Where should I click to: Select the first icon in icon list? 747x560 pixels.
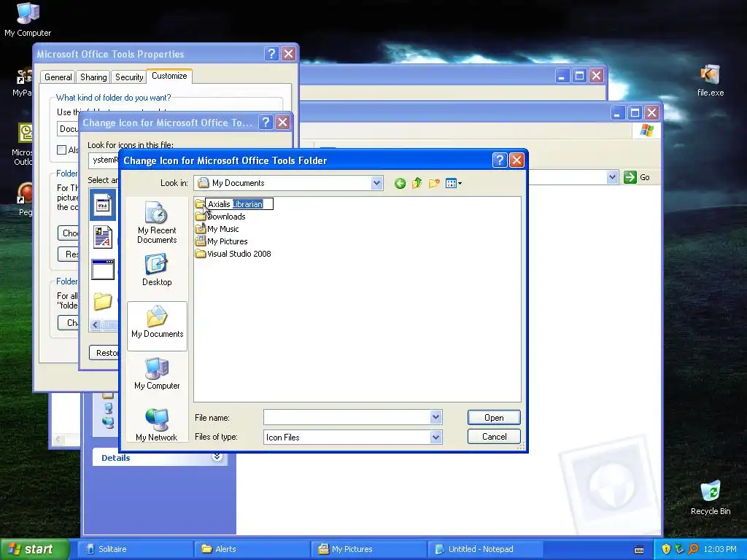point(103,205)
